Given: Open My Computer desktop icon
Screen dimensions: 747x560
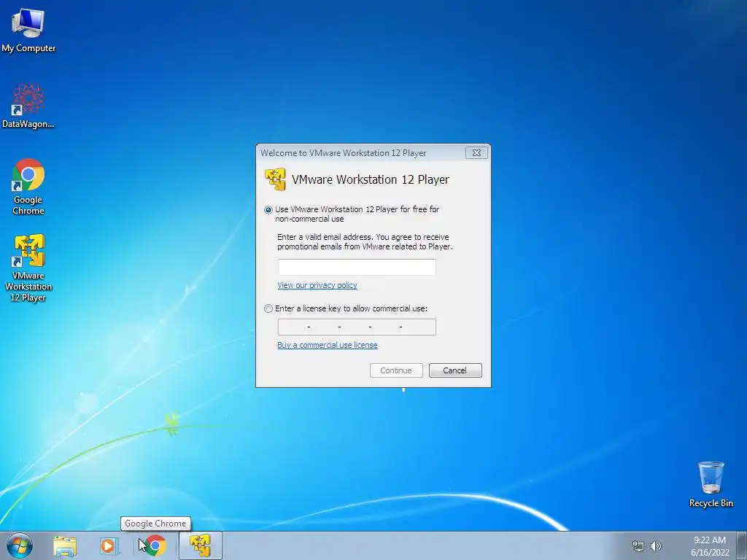Looking at the screenshot, I should coord(28,30).
